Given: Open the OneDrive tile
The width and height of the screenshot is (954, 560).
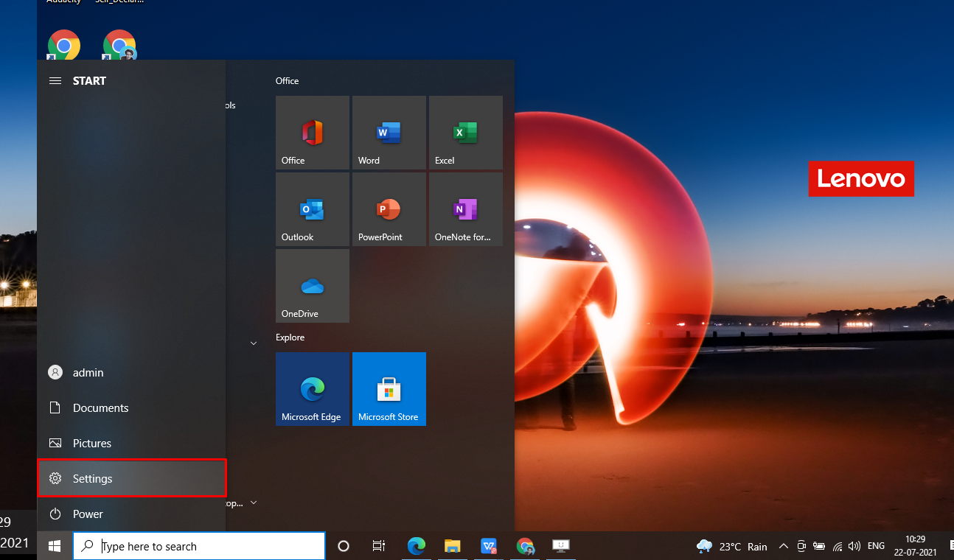Looking at the screenshot, I should click(312, 286).
